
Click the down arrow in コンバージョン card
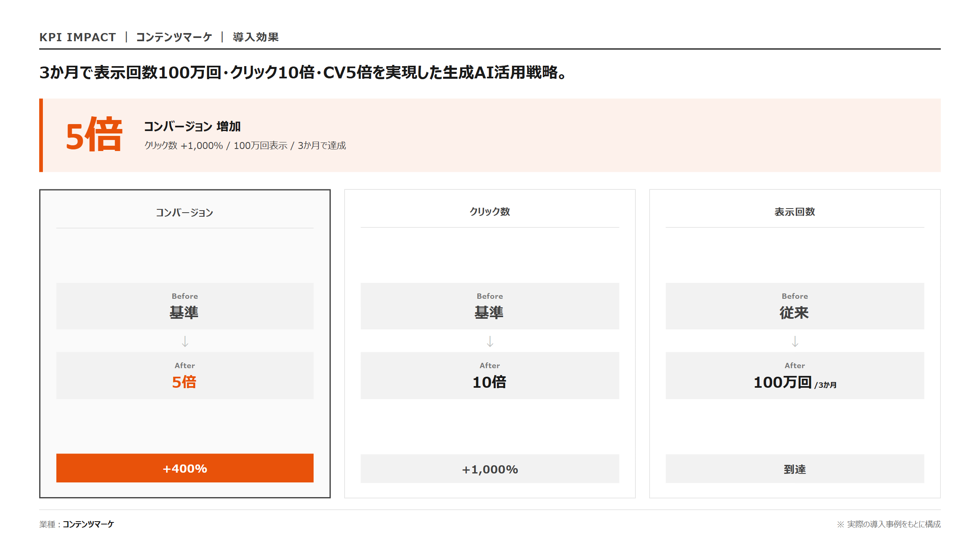185,341
